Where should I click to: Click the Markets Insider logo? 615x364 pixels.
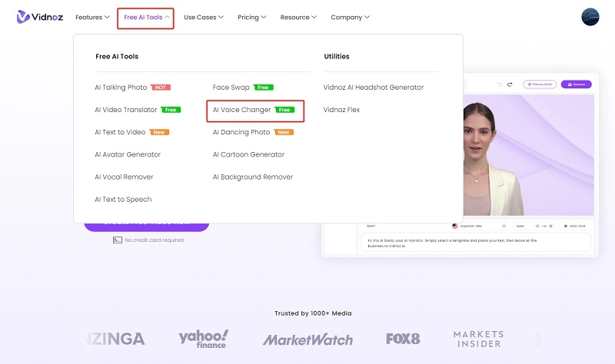(478, 339)
